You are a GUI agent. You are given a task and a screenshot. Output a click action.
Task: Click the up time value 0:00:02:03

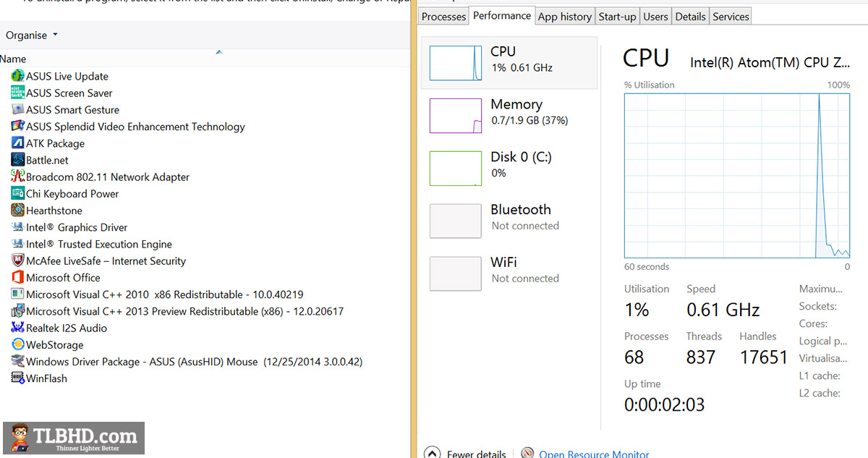point(665,404)
